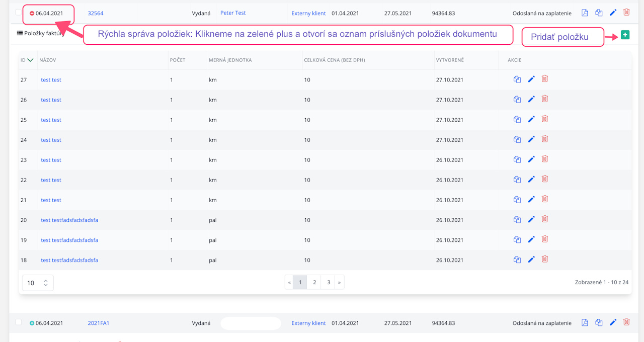
Task: Go to page 2 of items
Action: click(x=314, y=283)
